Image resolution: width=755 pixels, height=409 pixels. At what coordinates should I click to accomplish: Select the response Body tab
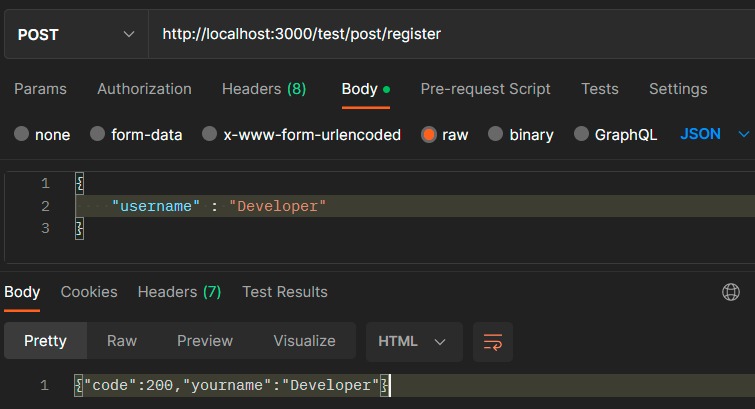coord(22,292)
